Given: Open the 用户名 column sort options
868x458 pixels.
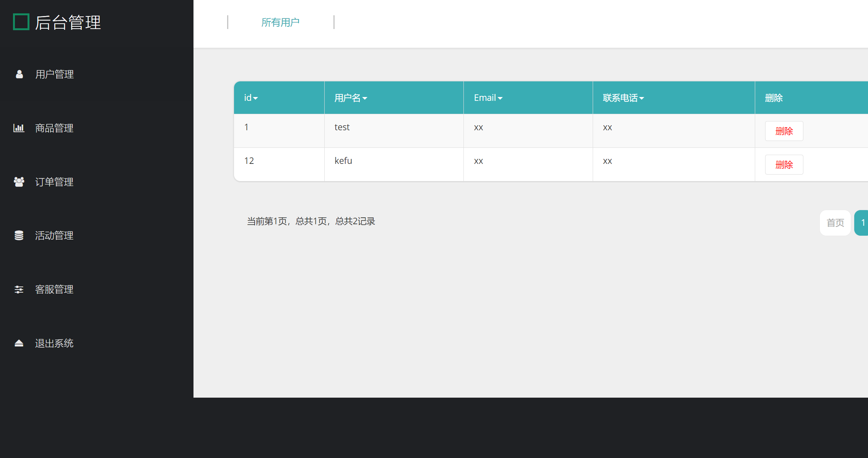Looking at the screenshot, I should pyautogui.click(x=365, y=98).
